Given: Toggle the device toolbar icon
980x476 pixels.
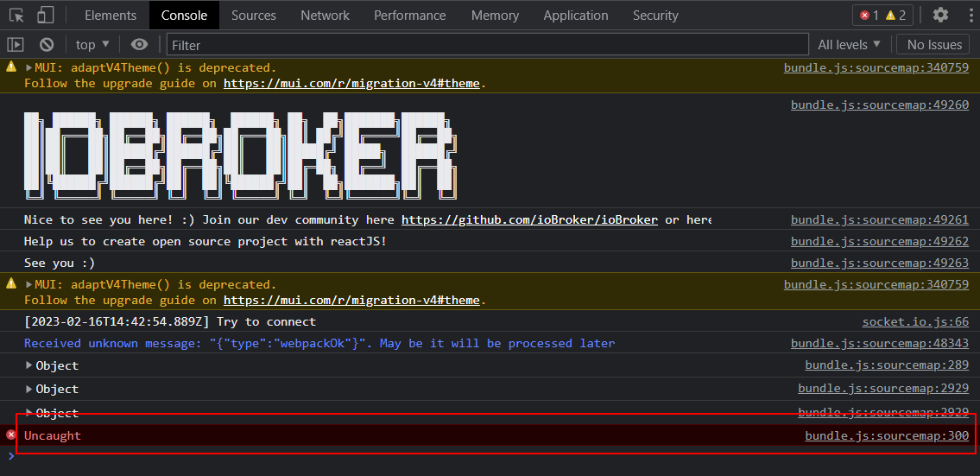Looking at the screenshot, I should [x=45, y=15].
